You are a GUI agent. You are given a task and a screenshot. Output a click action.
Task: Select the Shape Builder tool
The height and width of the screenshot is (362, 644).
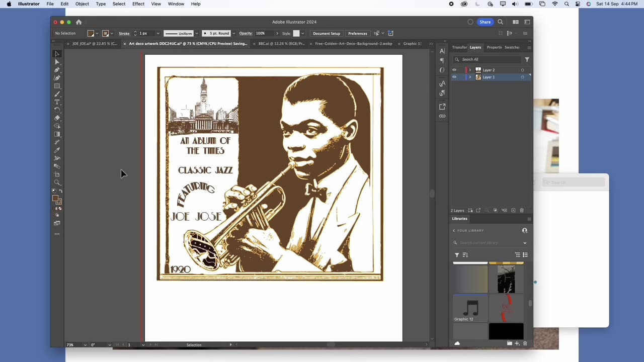[57, 126]
